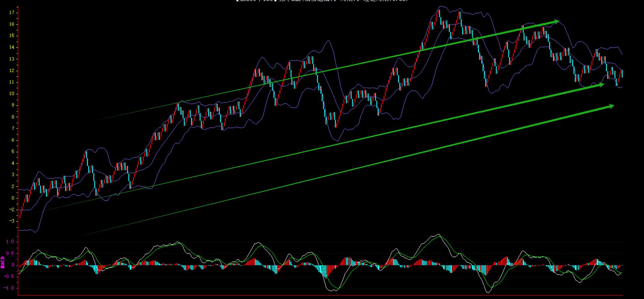
Task: Select the 17 label on the price axis
Action: (12, 13)
